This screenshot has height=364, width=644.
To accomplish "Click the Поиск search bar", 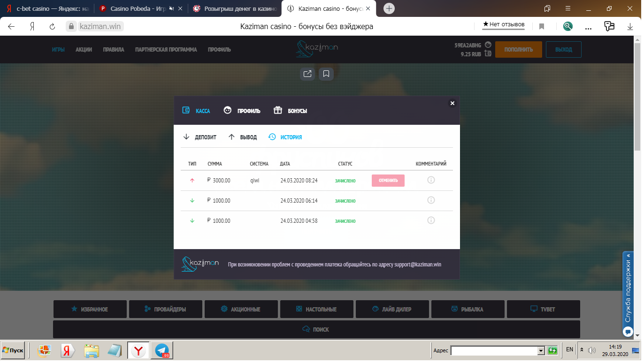I will (317, 329).
